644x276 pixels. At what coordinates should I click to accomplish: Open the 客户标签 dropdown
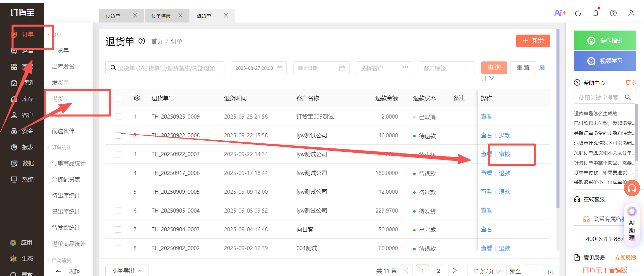447,68
